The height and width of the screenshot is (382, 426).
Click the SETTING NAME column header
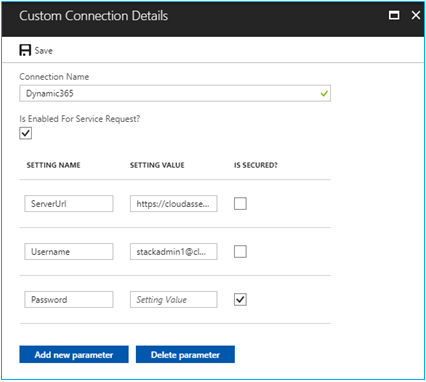53,165
